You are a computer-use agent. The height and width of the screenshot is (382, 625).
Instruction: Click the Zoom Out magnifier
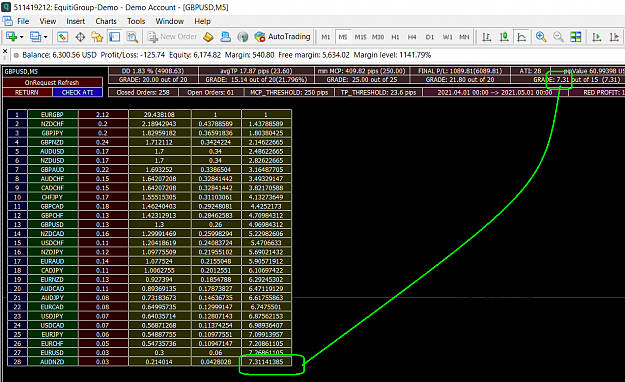click(x=558, y=37)
